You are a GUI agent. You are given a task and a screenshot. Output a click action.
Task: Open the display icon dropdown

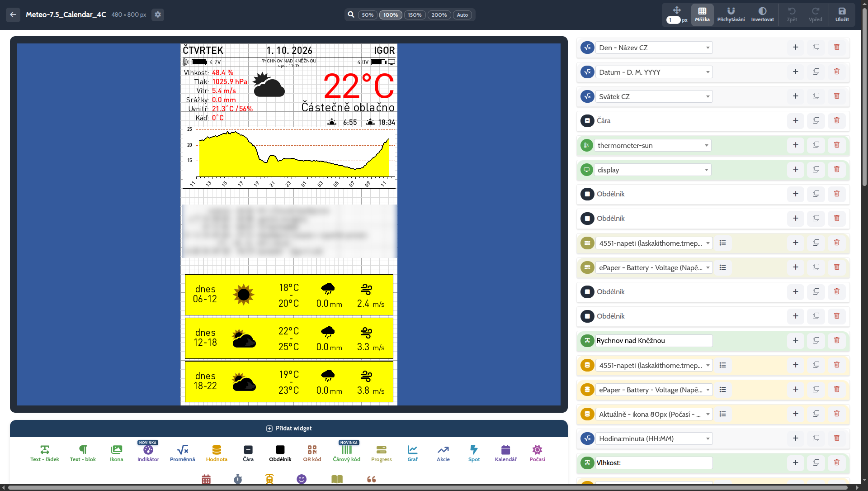[652, 170]
